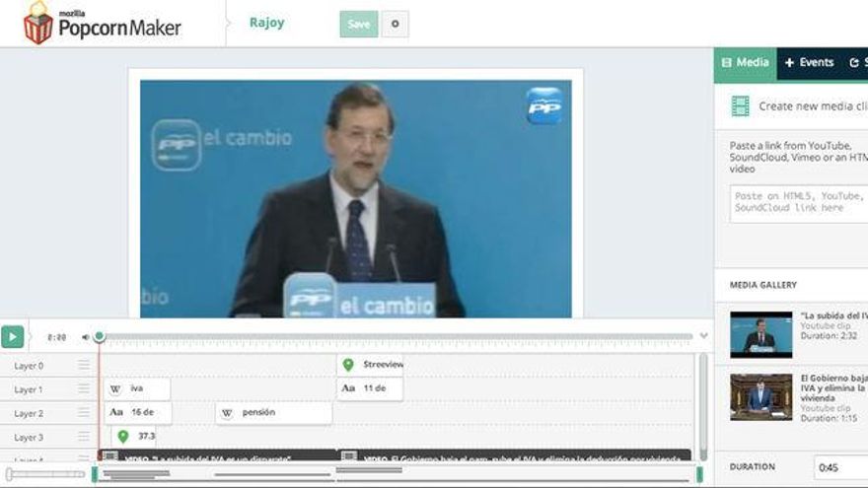
Task: Open the Events tab
Action: coord(809,62)
